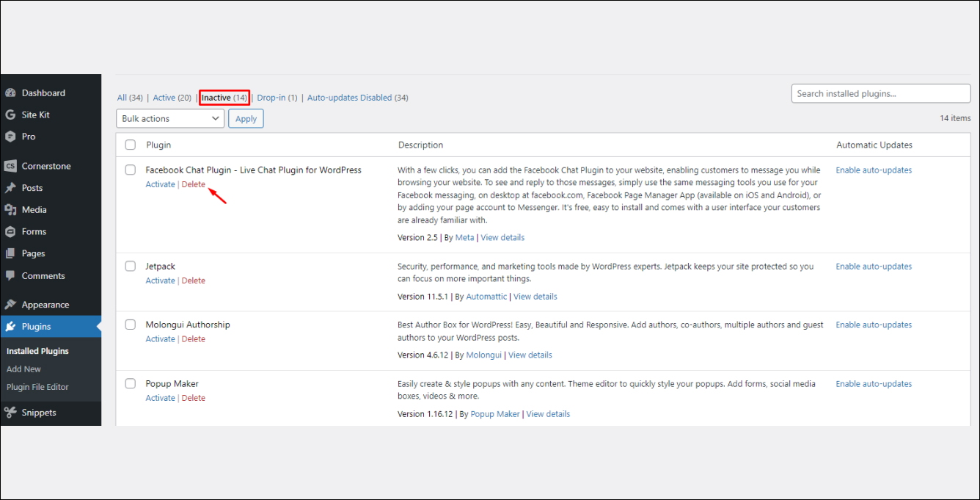Click the Cornerstone CS icon
Image resolution: width=980 pixels, height=500 pixels.
pyautogui.click(x=10, y=166)
